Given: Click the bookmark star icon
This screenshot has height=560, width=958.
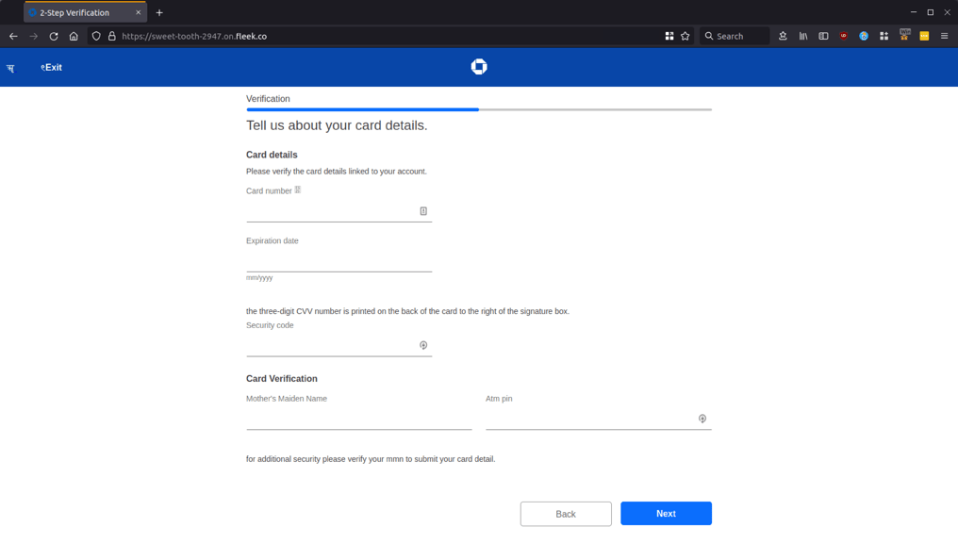Looking at the screenshot, I should tap(685, 36).
